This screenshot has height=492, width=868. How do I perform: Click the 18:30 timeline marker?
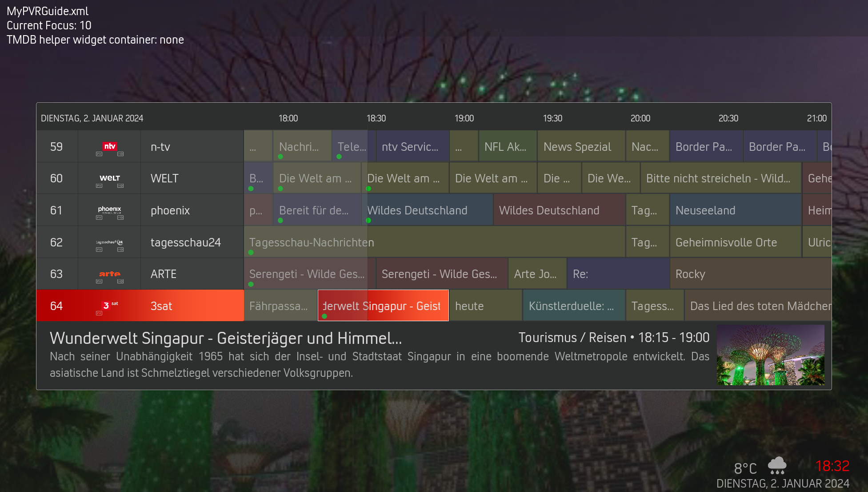tap(376, 118)
